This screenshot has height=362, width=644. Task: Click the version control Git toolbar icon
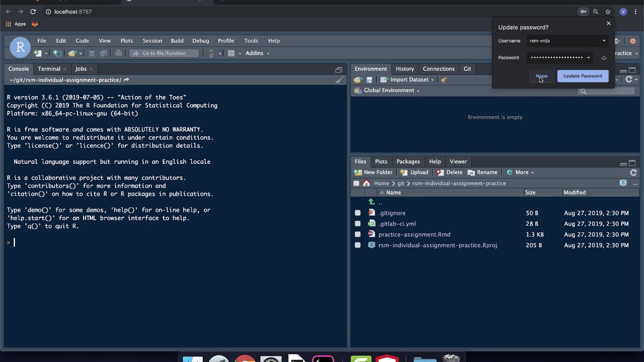pyautogui.click(x=211, y=53)
